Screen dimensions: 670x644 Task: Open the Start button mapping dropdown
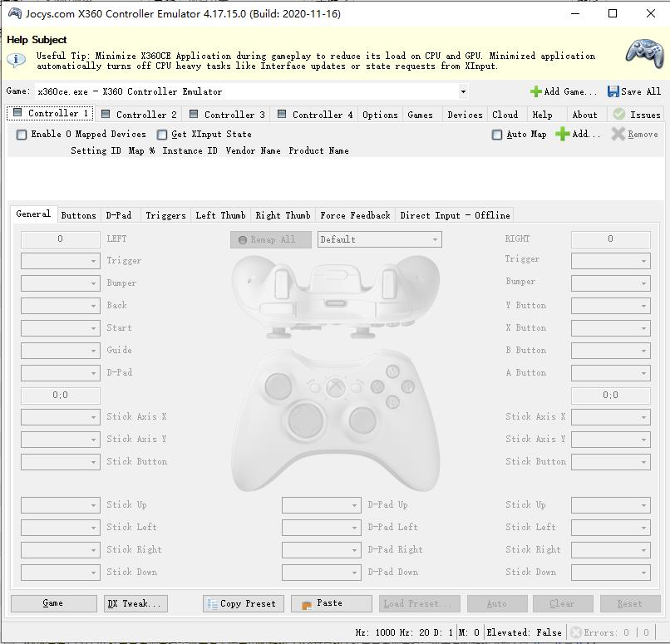click(x=60, y=328)
